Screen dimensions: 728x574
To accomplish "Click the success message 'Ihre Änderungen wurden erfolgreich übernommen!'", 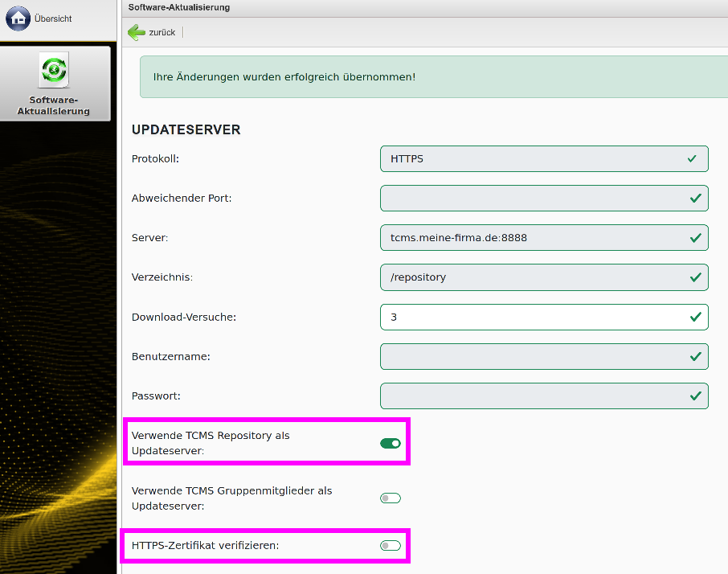I will (x=284, y=77).
